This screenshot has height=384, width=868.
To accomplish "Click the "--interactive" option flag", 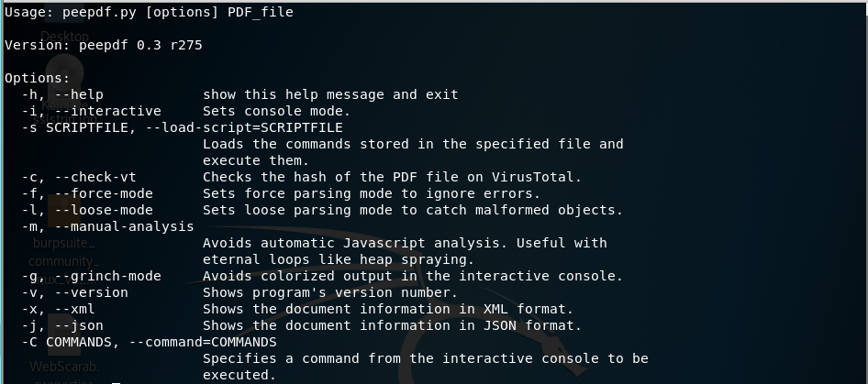I will [x=103, y=111].
